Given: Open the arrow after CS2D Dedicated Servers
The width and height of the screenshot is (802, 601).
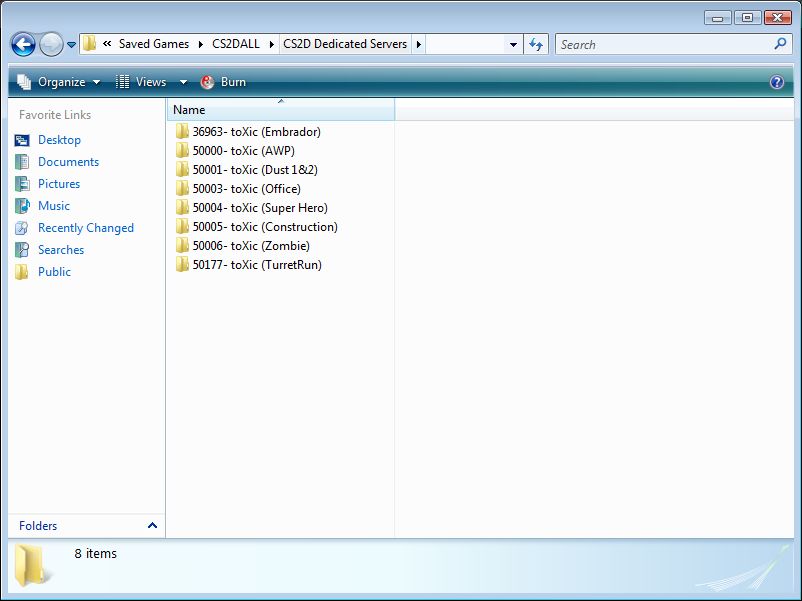Looking at the screenshot, I should point(419,44).
